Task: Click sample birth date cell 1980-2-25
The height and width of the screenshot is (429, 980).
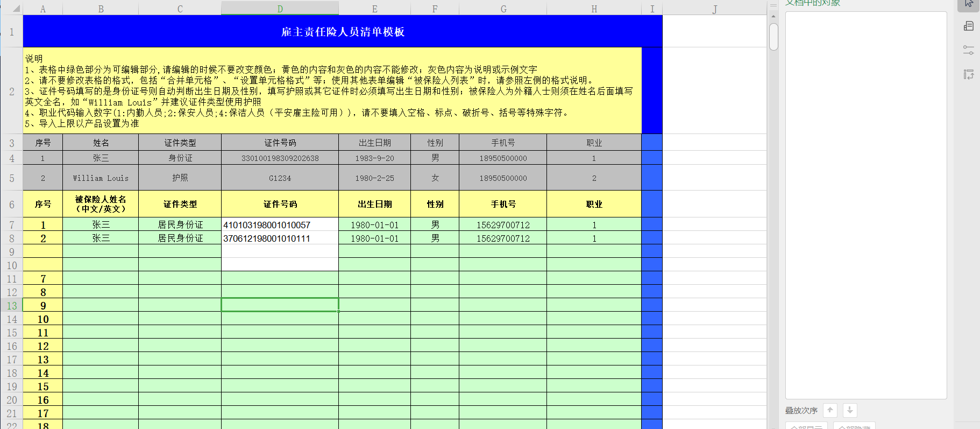Action: [x=374, y=178]
